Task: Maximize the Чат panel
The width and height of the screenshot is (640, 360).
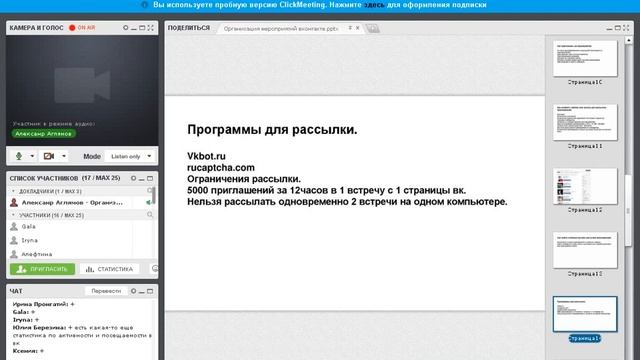Action: 150,291
